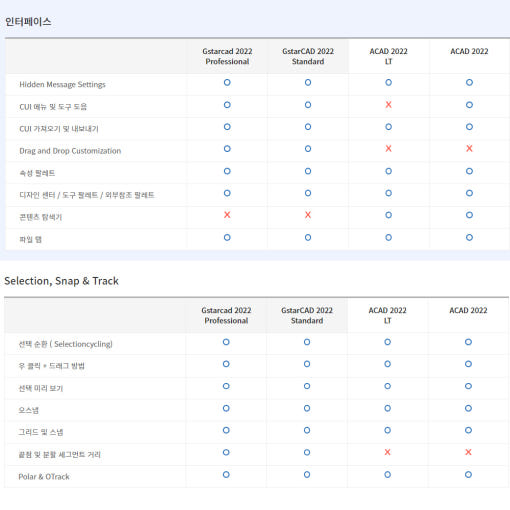Click the CUI 메뉴 및 도구 도움 row label
The height and width of the screenshot is (510, 510).
click(53, 107)
